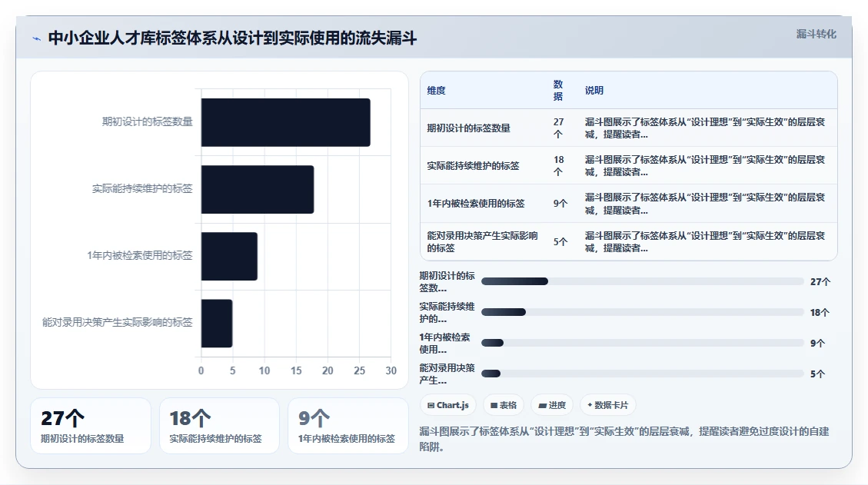Click progress label 期初设计的标签数...
Screen dimensions: 868x485
click(447, 282)
